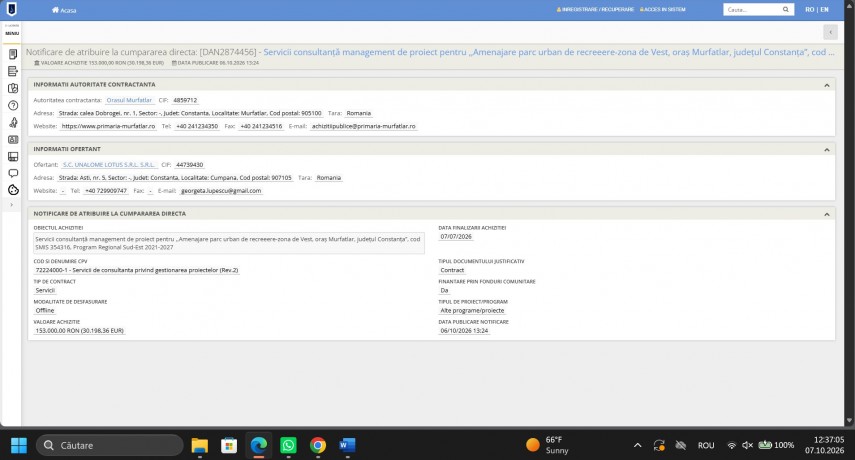
Task: Click the shield logo in the top-left corner
Action: click(11, 9)
